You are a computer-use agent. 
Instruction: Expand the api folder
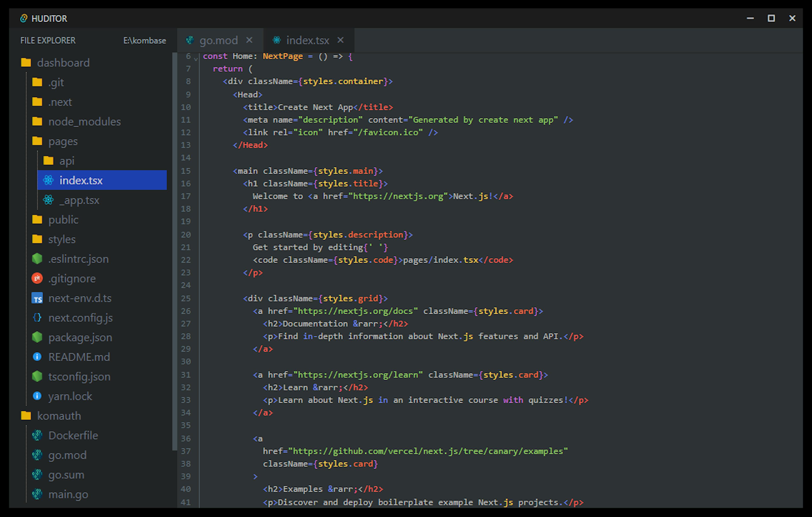tap(67, 161)
